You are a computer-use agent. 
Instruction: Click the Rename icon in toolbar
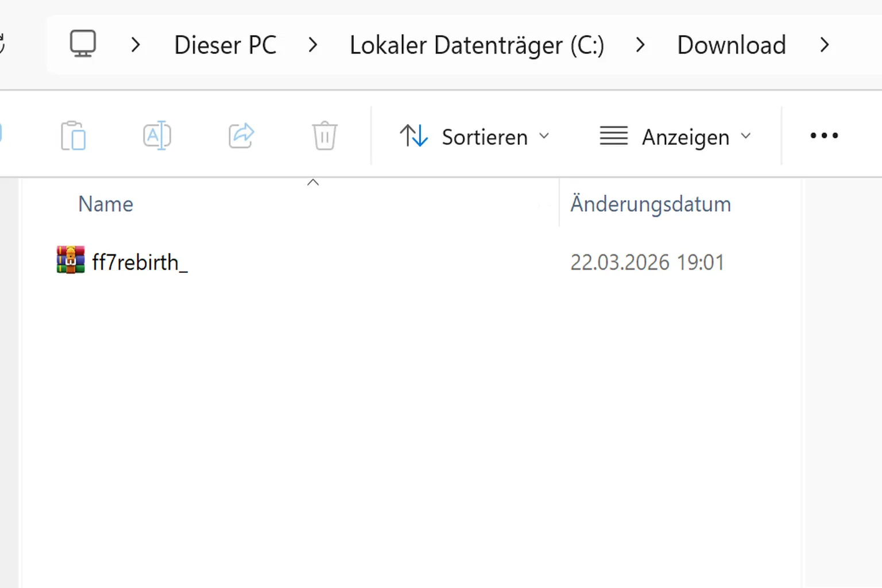pos(157,136)
